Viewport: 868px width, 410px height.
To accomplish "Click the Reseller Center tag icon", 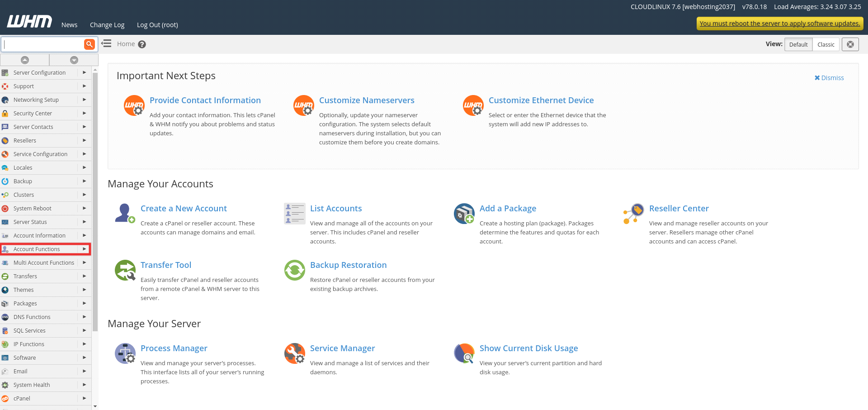I will tap(634, 213).
